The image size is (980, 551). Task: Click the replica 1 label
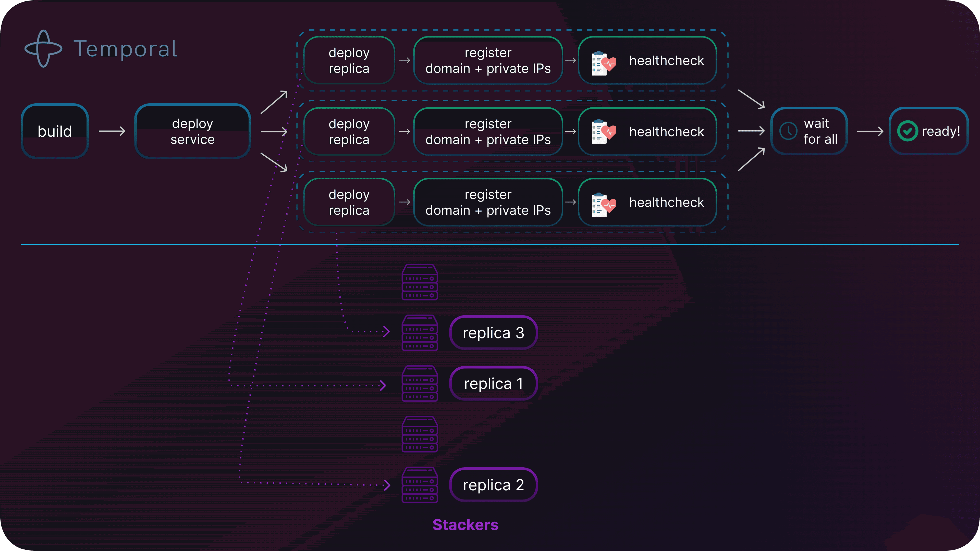tap(493, 383)
